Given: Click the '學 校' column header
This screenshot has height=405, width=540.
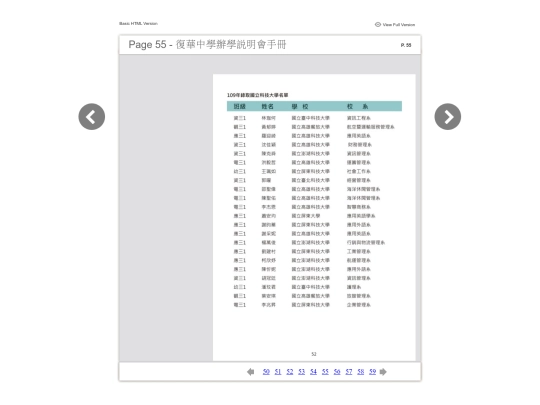Looking at the screenshot, I should click(300, 106).
